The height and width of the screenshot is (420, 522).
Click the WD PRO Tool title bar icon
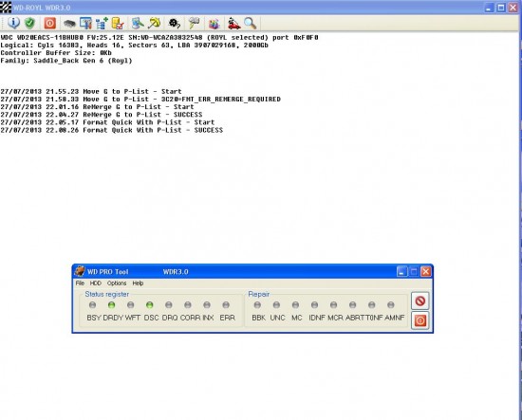pos(80,271)
